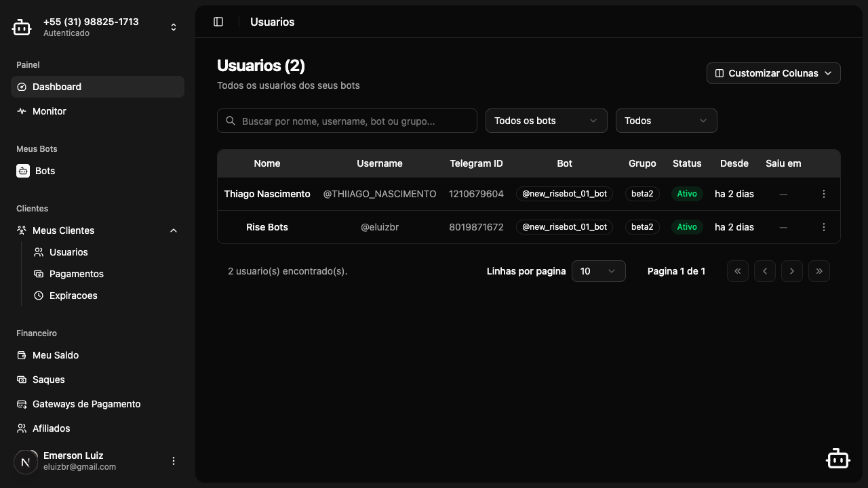Click Telegram ID 1210679604
868x488 pixels.
point(477,194)
